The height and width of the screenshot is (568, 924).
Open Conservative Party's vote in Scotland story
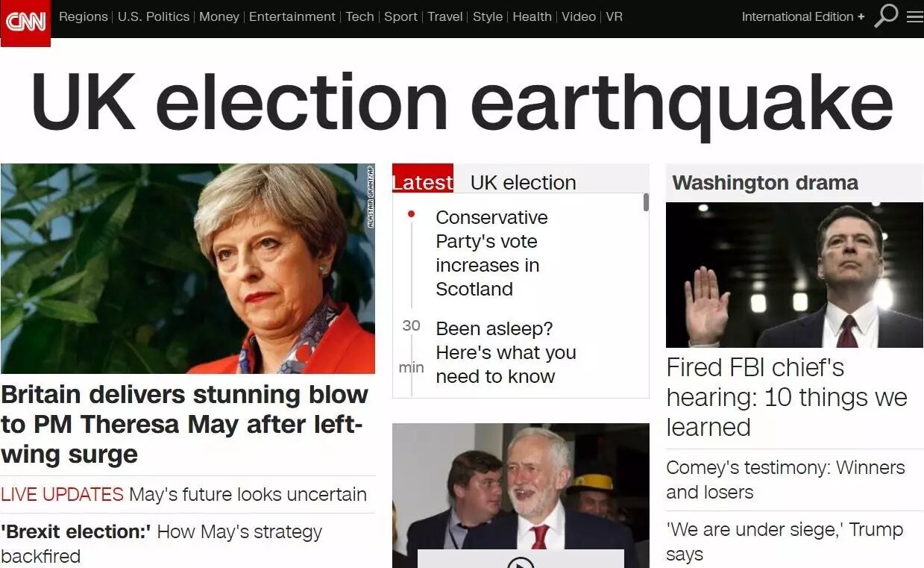coord(491,253)
